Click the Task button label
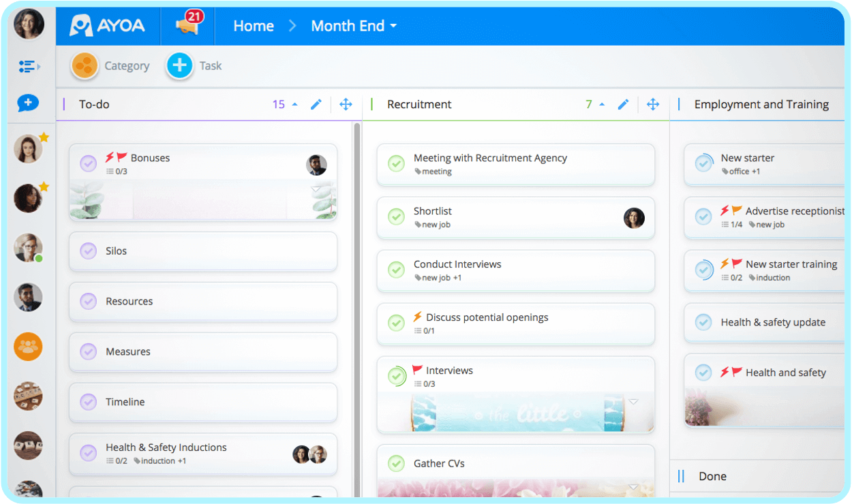 210,66
